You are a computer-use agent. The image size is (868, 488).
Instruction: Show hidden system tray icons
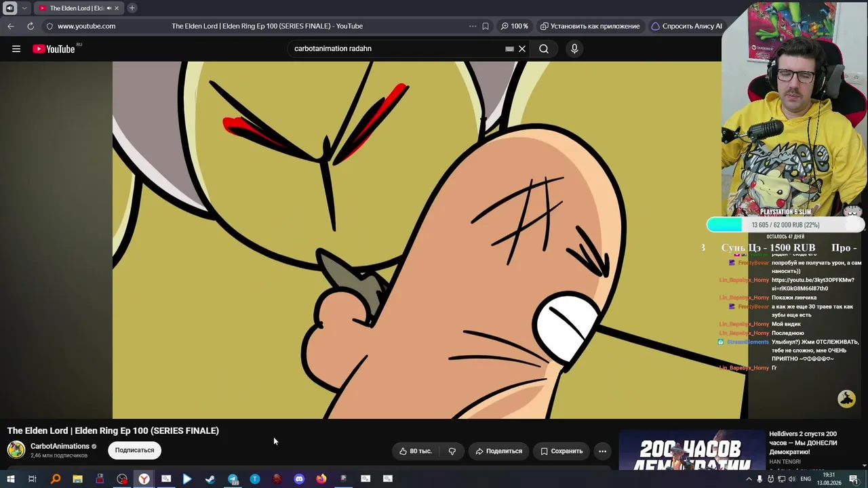[749, 479]
